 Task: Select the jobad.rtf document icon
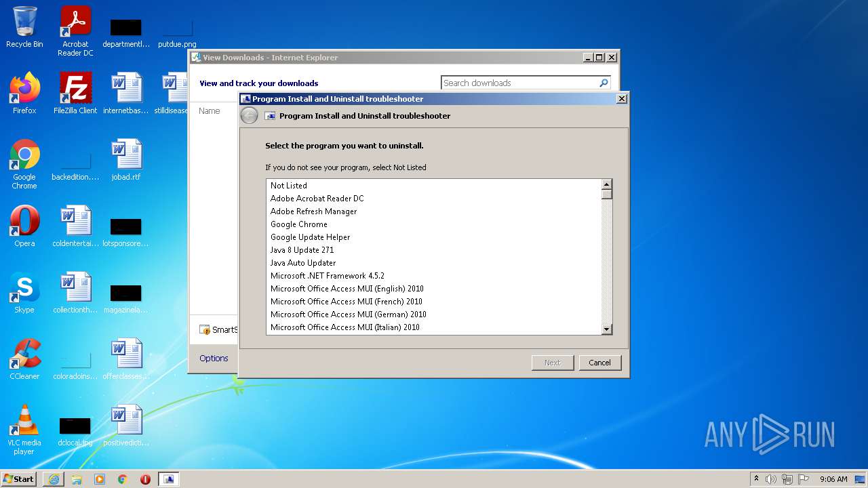pos(126,159)
